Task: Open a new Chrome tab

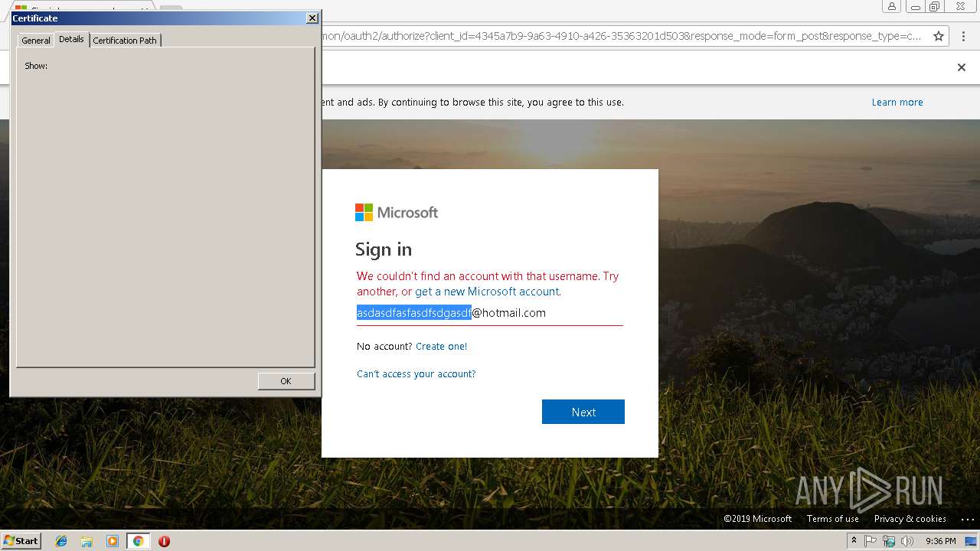Action: coord(171,9)
